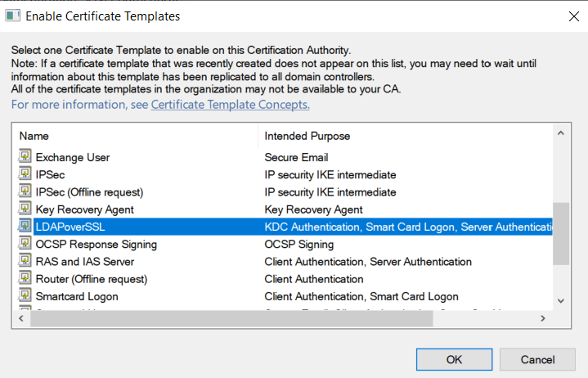Click the OCSP Response Signing template icon

click(x=25, y=244)
